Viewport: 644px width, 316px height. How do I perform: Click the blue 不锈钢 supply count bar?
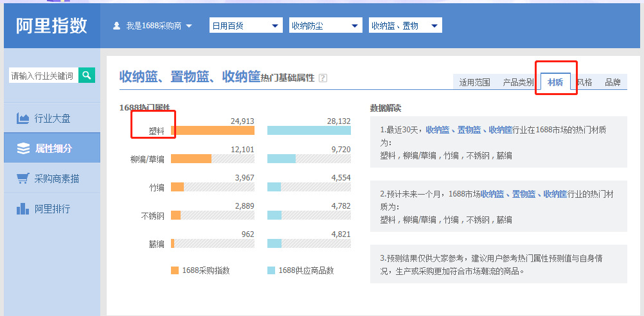(274, 215)
